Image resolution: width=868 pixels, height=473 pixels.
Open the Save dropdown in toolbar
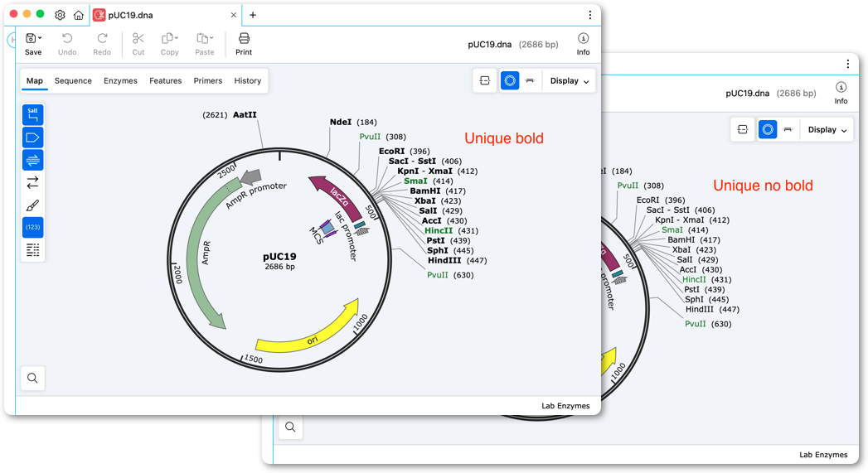(x=33, y=44)
